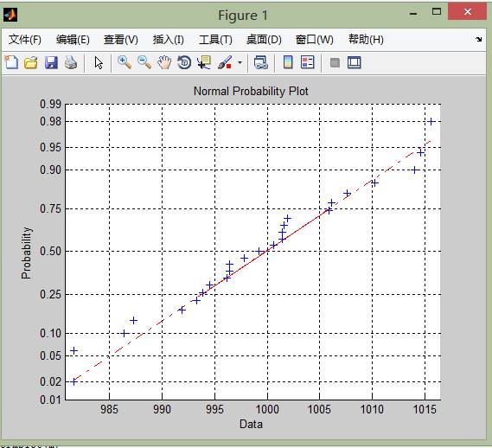The image size is (492, 448).
Task: Insert a legend using toolbar icon
Action: 308,62
